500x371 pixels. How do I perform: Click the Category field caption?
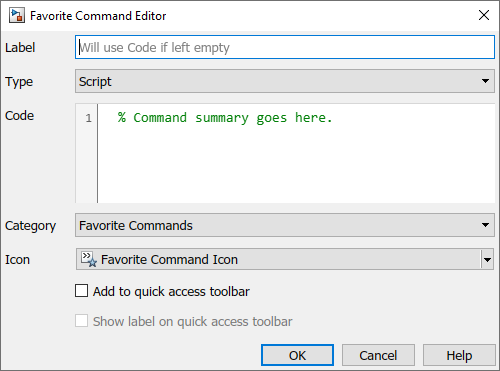click(x=30, y=226)
